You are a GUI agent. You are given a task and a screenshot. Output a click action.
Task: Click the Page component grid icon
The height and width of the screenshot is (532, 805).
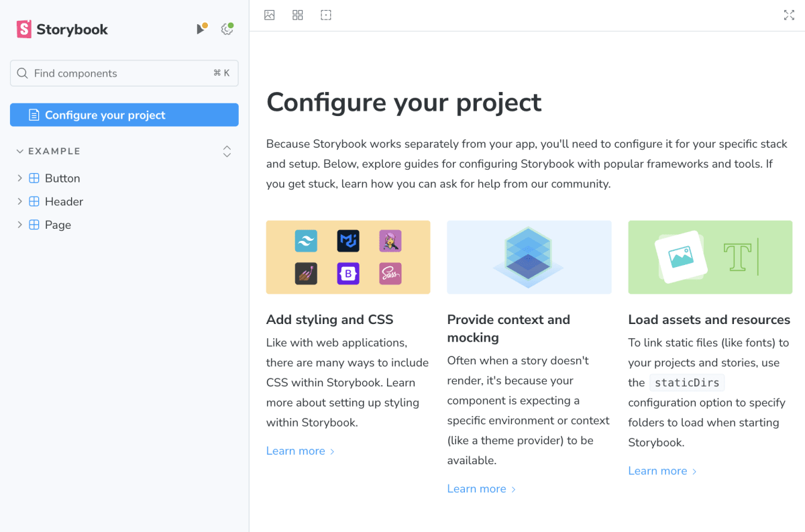(34, 225)
